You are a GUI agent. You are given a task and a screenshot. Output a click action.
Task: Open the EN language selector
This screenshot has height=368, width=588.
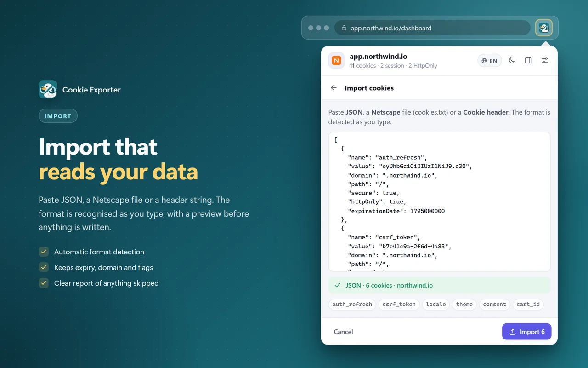click(490, 61)
